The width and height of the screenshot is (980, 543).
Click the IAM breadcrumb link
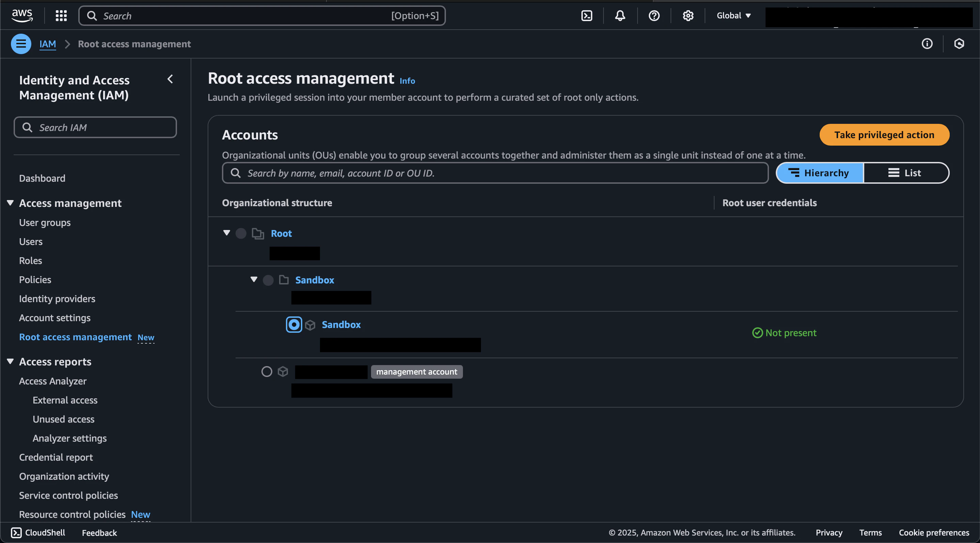[x=48, y=44]
